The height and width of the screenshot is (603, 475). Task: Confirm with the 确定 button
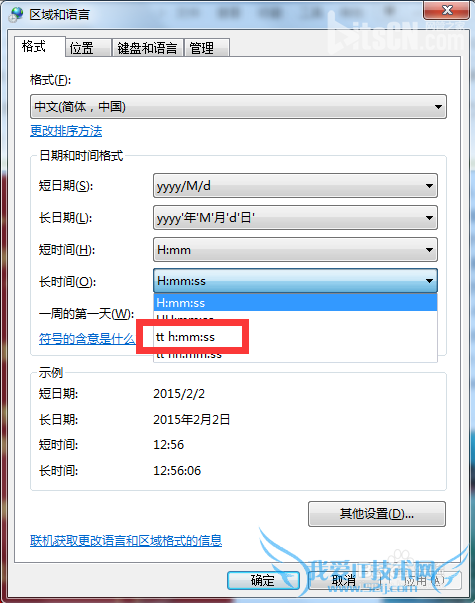point(263,580)
